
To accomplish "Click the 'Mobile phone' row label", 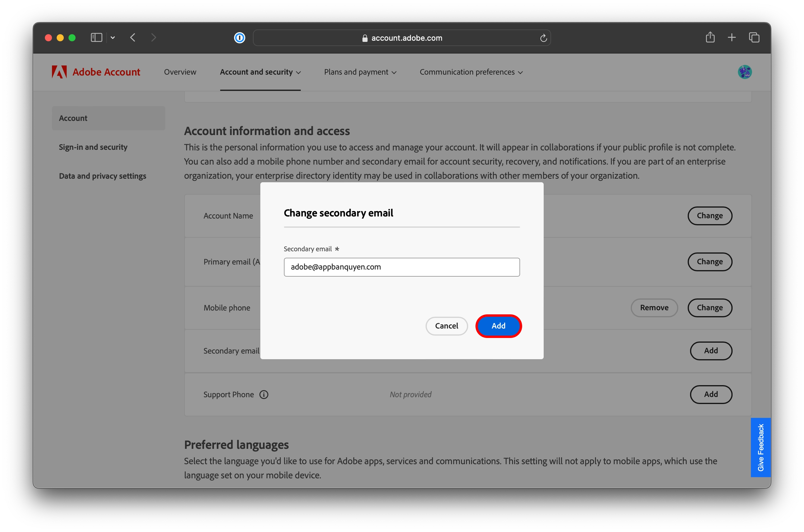I will (x=227, y=308).
